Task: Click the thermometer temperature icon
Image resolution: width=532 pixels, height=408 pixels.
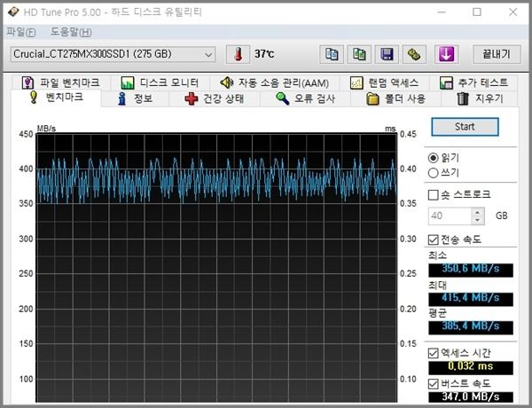Action: pyautogui.click(x=239, y=54)
